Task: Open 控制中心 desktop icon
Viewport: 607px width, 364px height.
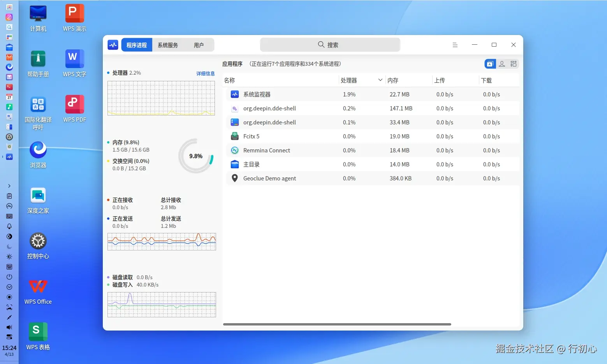Action: tap(38, 246)
